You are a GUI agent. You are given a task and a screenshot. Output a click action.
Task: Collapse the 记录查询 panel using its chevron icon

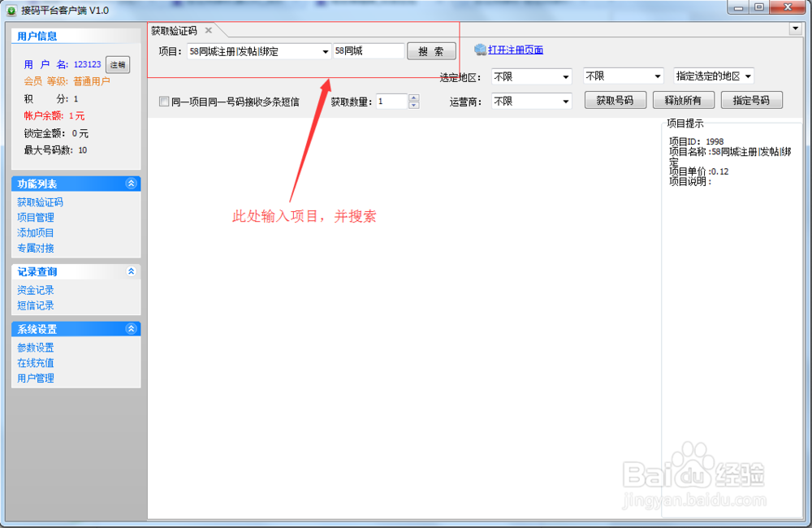[132, 271]
